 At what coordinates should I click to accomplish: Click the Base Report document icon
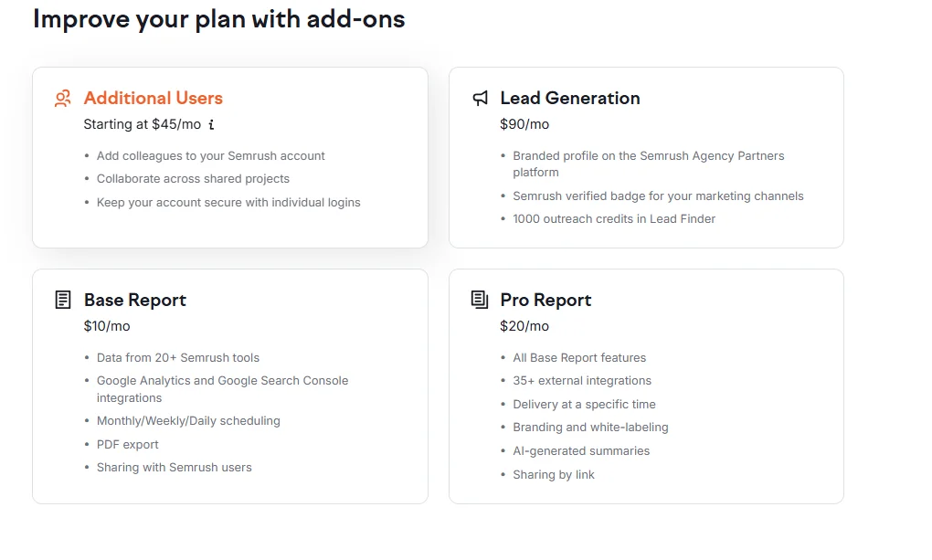point(63,300)
